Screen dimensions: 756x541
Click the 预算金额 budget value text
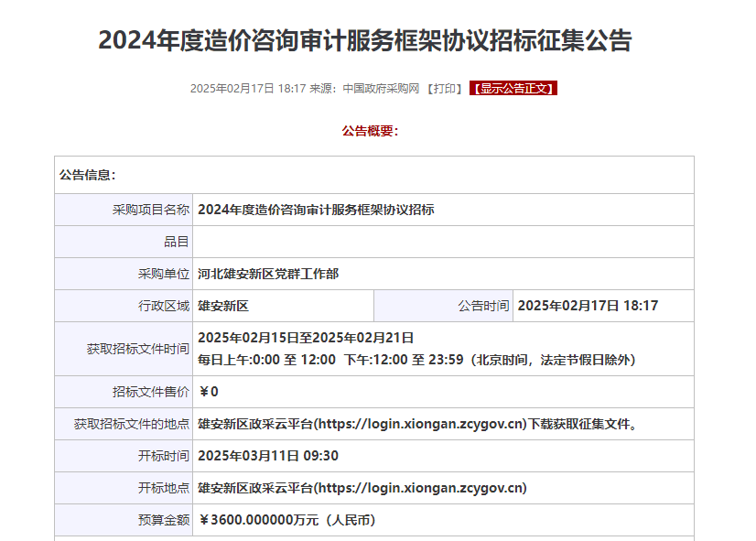pyautogui.click(x=287, y=521)
